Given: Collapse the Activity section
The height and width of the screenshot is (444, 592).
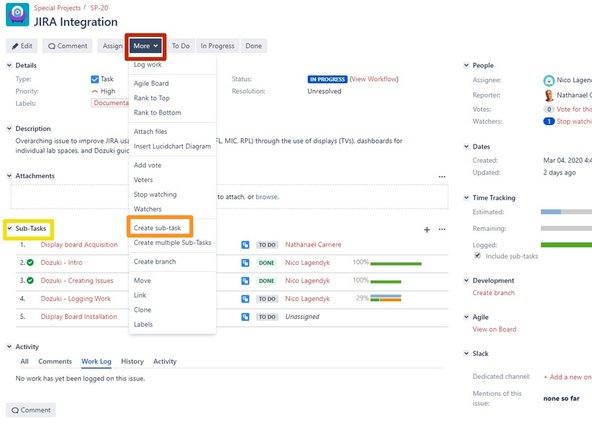Looking at the screenshot, I should [9, 347].
